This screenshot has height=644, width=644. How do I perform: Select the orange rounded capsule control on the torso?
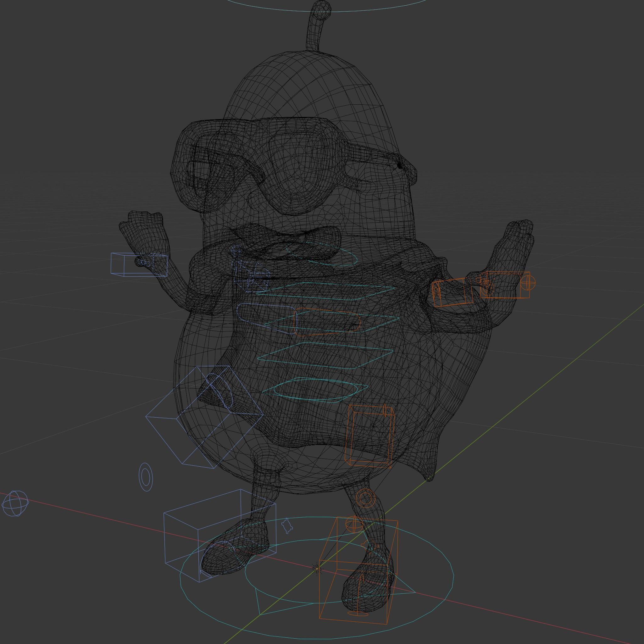coord(327,322)
